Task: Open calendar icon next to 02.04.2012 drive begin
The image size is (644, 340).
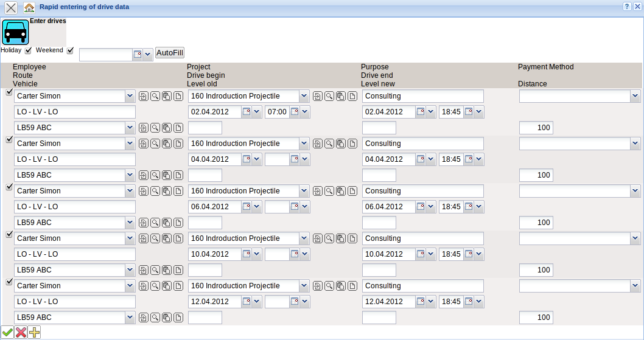Action: point(247,112)
